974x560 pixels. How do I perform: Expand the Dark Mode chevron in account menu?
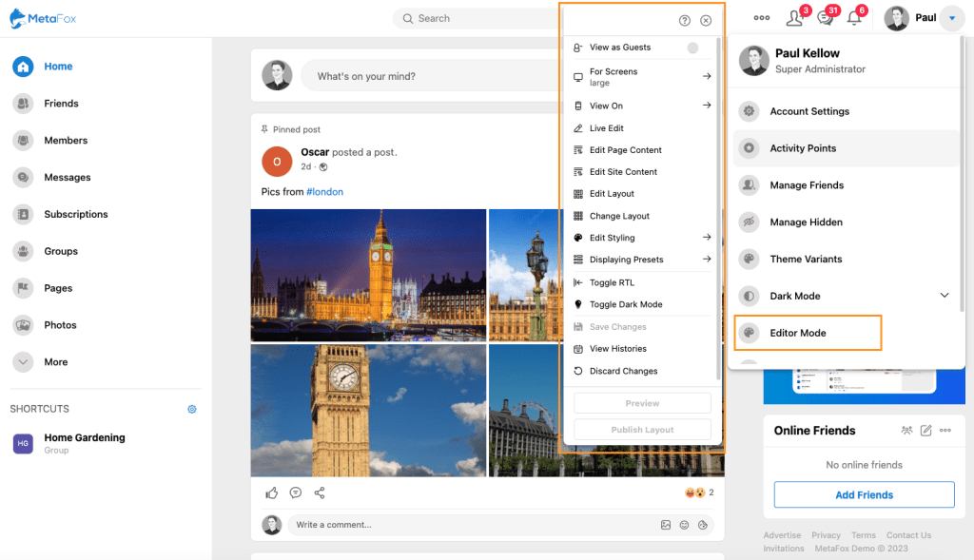pyautogui.click(x=945, y=296)
